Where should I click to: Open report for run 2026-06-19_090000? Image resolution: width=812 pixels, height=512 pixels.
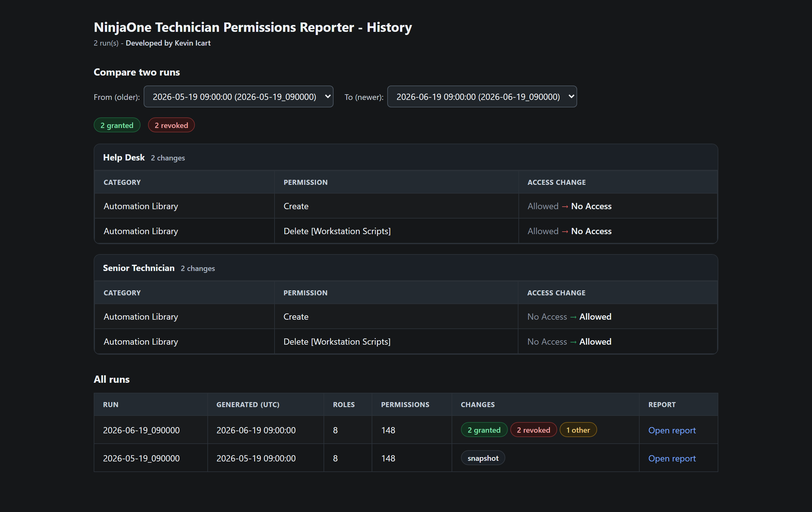(672, 430)
